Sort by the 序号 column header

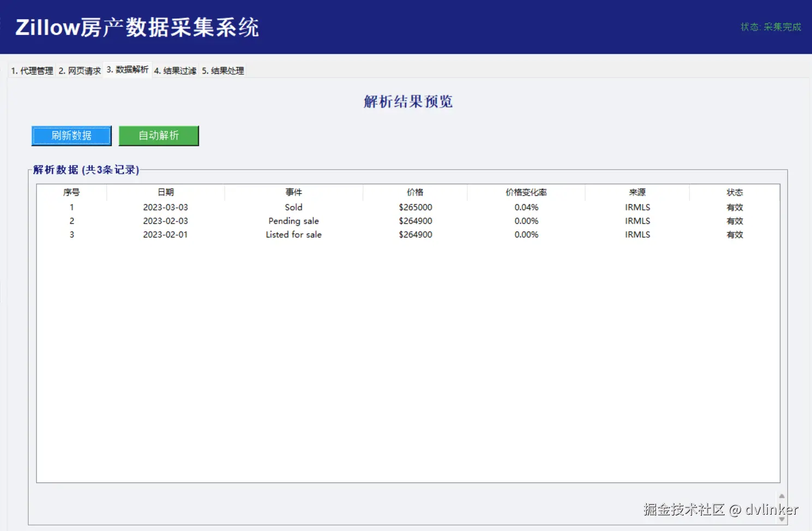pyautogui.click(x=71, y=192)
